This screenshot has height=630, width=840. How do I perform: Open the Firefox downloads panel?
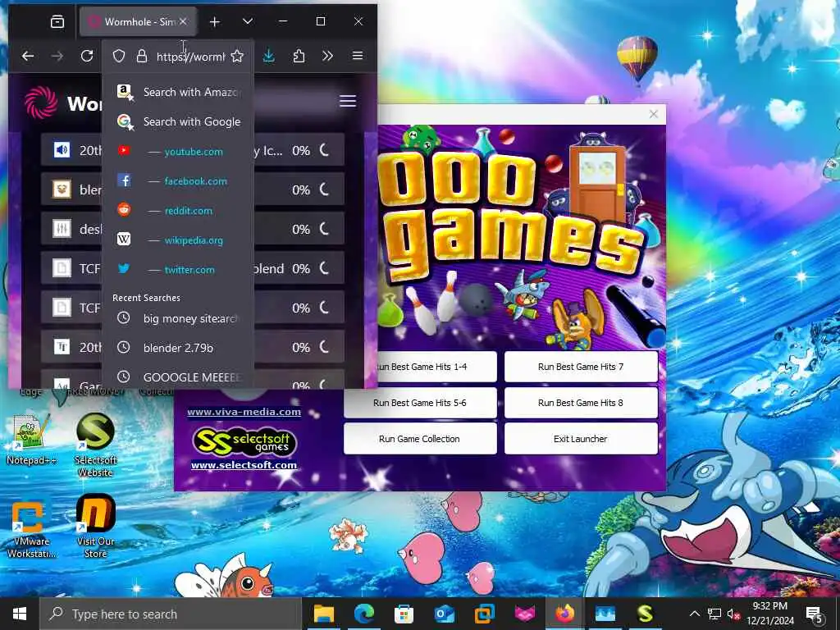pyautogui.click(x=269, y=56)
